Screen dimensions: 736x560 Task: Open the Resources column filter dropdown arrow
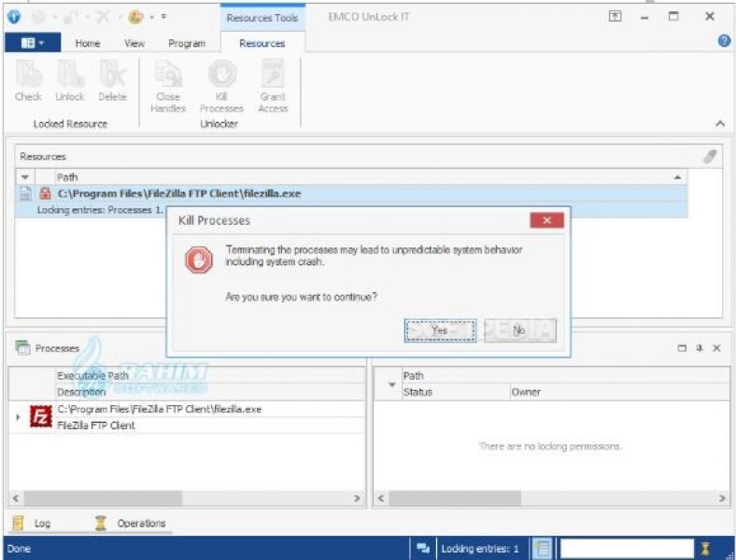(25, 177)
